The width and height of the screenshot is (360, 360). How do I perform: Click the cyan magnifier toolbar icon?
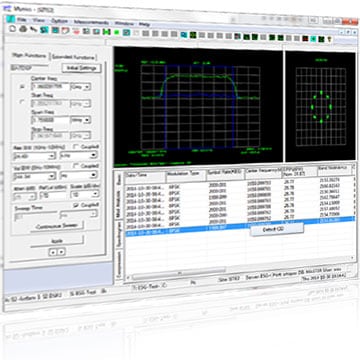[x=183, y=34]
